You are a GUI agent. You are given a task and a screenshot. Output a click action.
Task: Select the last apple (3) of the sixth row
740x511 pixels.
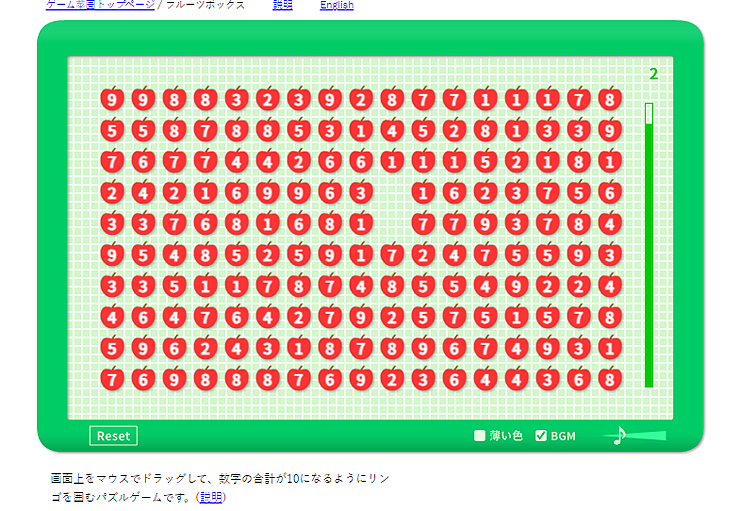click(610, 255)
